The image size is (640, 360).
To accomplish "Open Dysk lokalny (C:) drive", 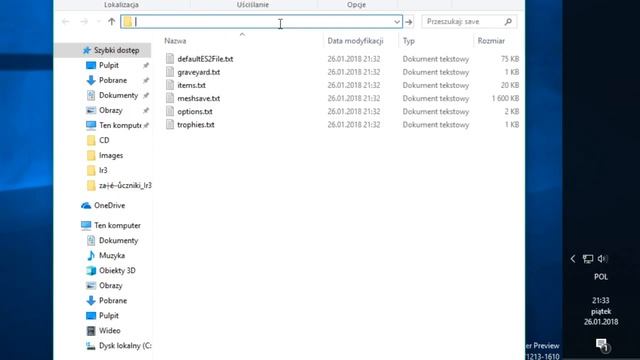I will pyautogui.click(x=125, y=346).
